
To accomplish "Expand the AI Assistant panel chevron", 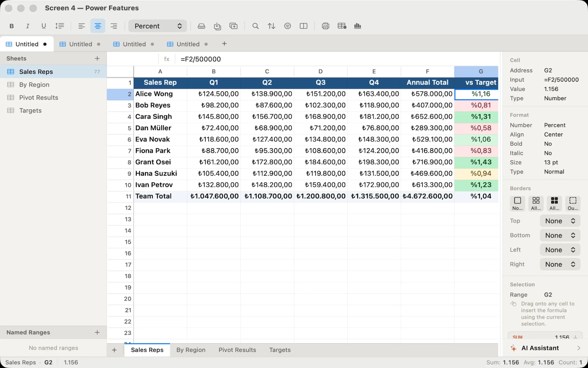I will (579, 348).
